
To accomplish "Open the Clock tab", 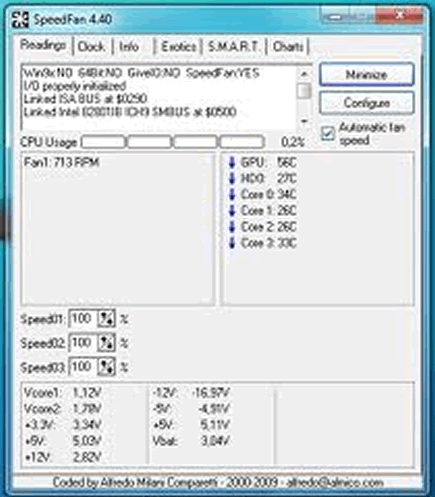I will tap(91, 47).
